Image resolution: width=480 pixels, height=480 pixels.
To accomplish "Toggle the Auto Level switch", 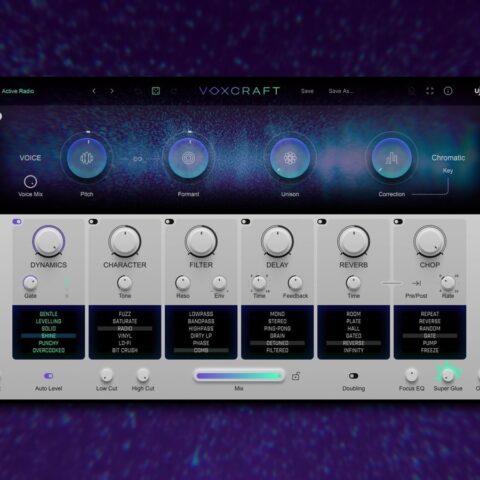I will click(48, 376).
